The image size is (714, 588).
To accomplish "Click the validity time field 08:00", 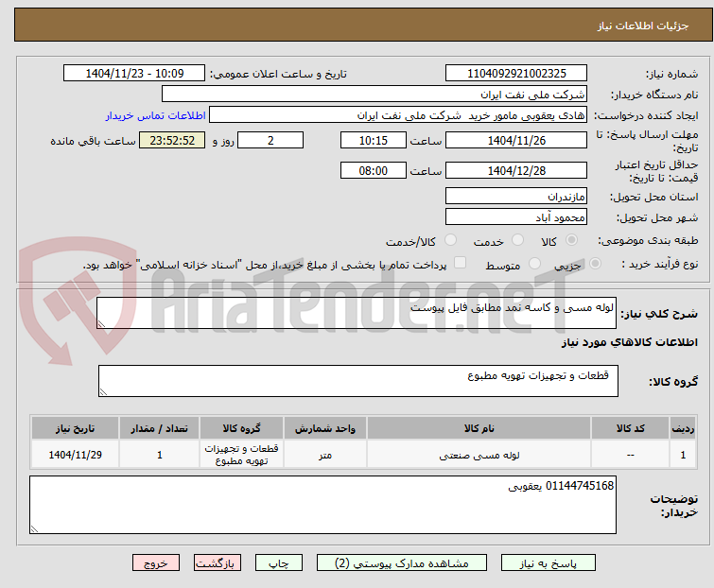I will click(x=374, y=171).
